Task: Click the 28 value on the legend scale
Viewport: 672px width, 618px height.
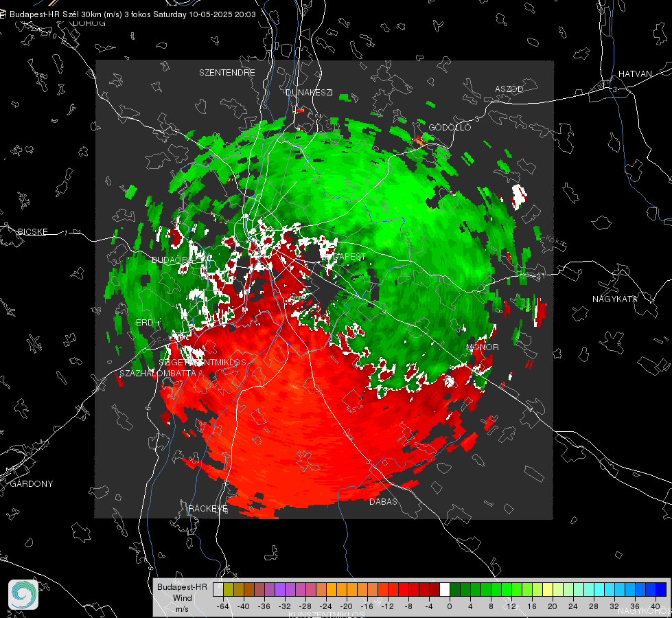Action: coord(593,606)
